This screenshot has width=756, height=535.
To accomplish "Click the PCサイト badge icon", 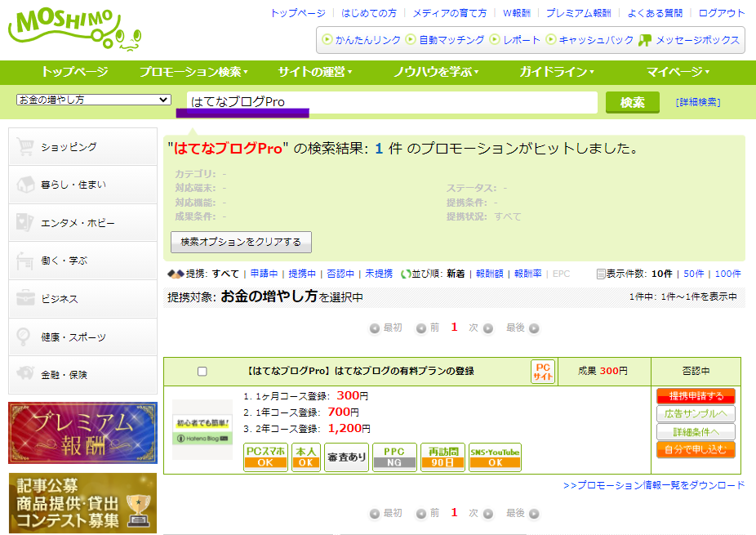I will tap(543, 372).
